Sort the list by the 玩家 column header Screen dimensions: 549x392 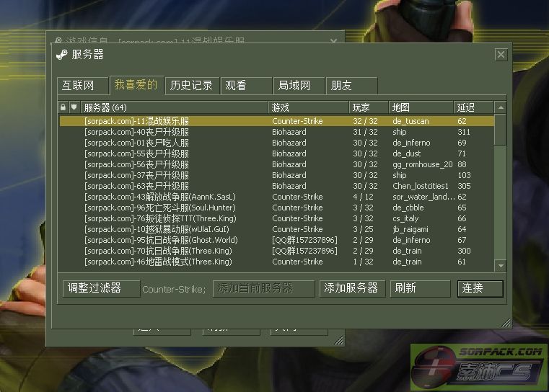[x=369, y=107]
